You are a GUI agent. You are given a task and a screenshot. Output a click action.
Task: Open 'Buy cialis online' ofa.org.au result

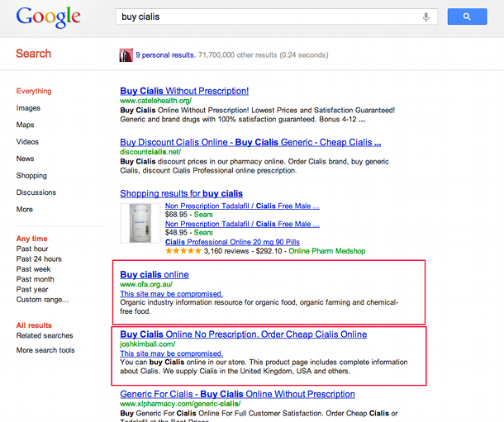[x=155, y=275]
